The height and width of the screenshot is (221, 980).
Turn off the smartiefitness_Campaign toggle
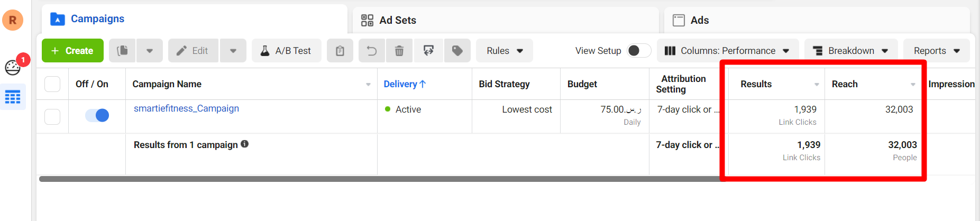tap(97, 115)
